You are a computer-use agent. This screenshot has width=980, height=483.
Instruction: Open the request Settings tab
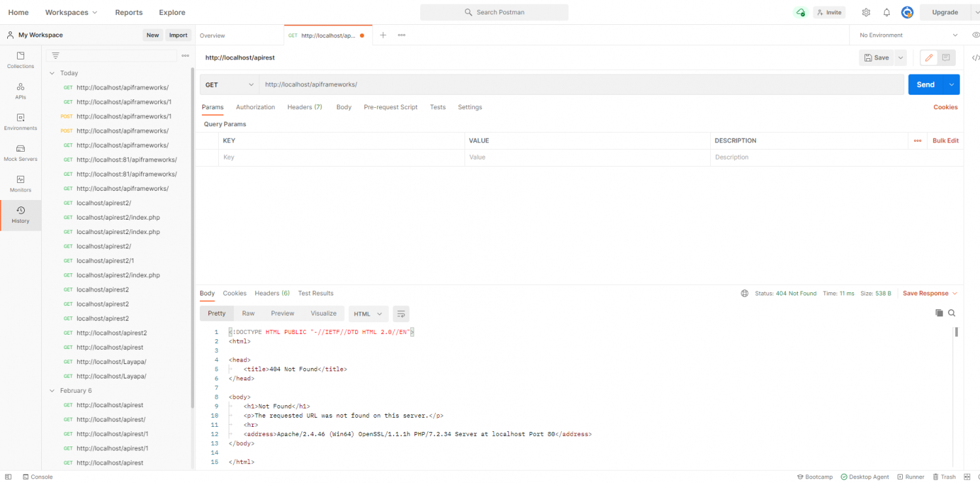470,107
